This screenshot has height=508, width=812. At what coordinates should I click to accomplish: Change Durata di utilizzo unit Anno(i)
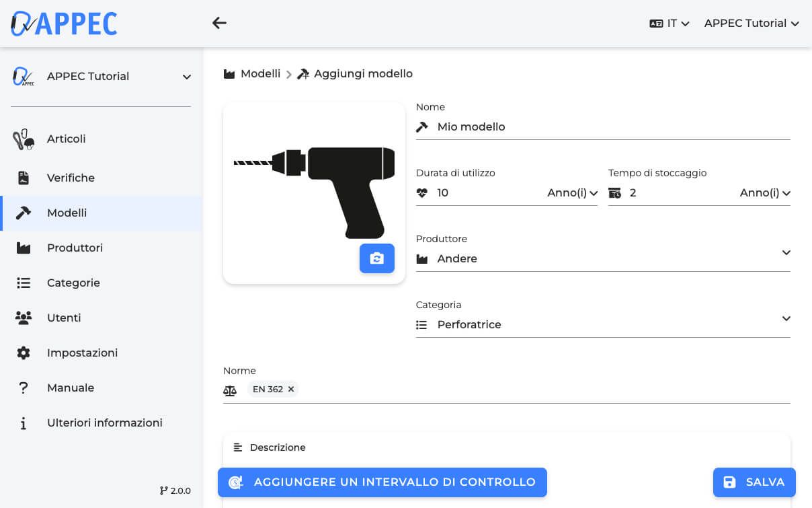click(572, 193)
